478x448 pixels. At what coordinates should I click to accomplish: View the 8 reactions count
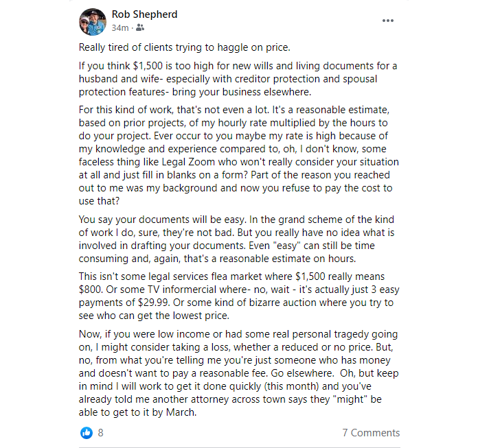(x=101, y=433)
